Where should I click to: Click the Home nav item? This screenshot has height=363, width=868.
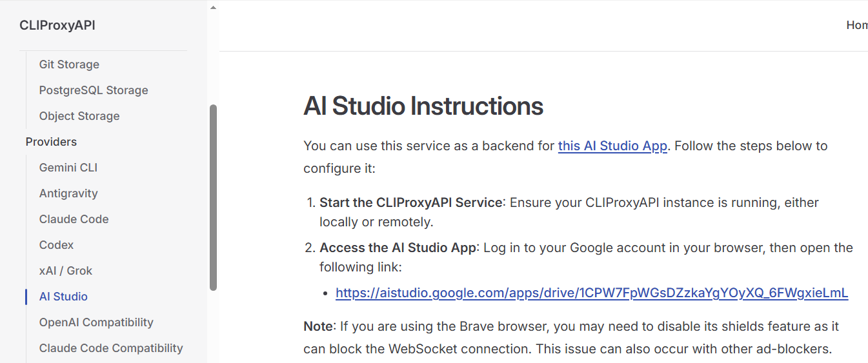[x=857, y=25]
